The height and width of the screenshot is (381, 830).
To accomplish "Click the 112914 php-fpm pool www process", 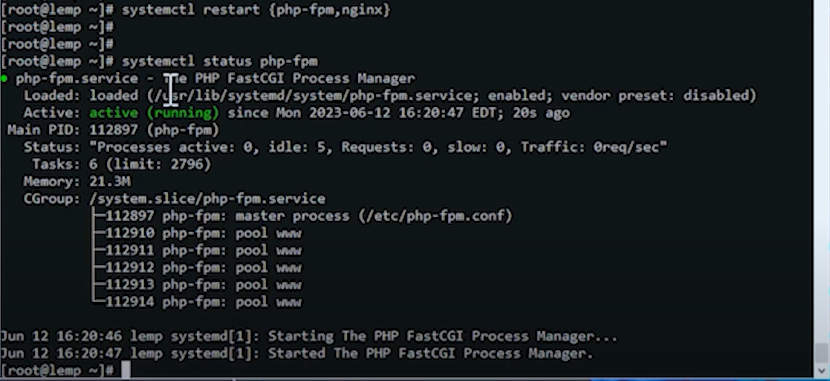I will pyautogui.click(x=203, y=302).
